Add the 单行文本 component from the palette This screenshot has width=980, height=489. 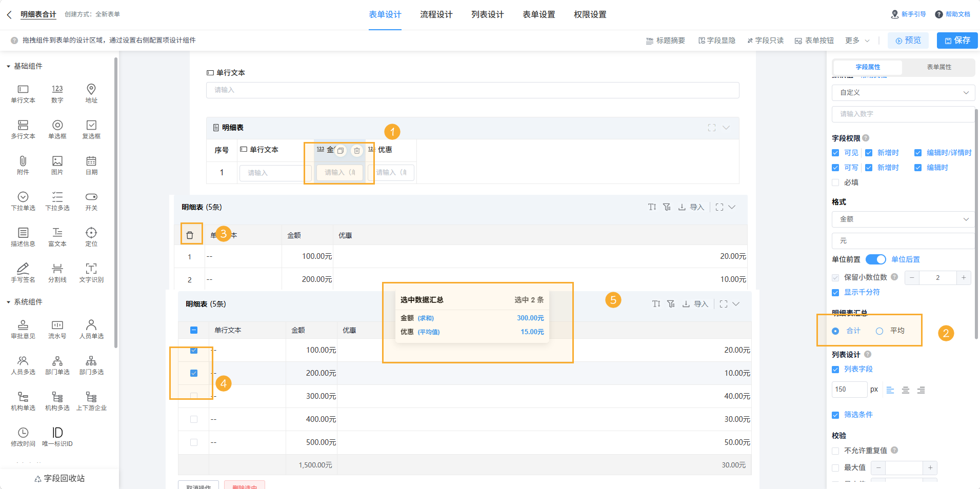[x=23, y=94]
